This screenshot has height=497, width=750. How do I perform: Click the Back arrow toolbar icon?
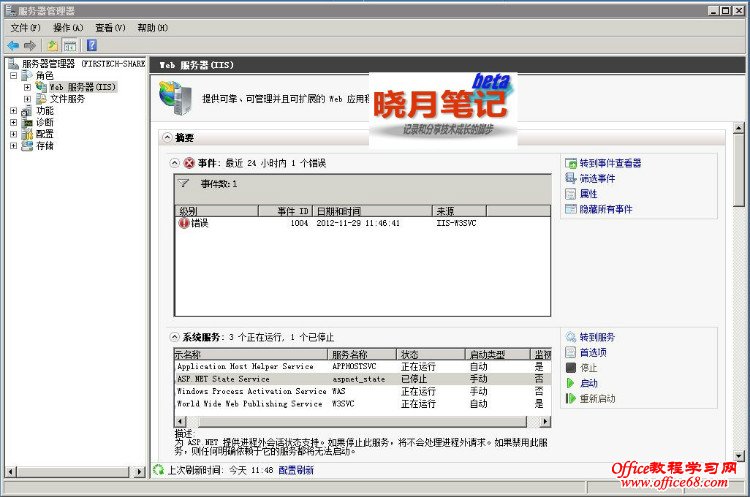pyautogui.click(x=13, y=45)
